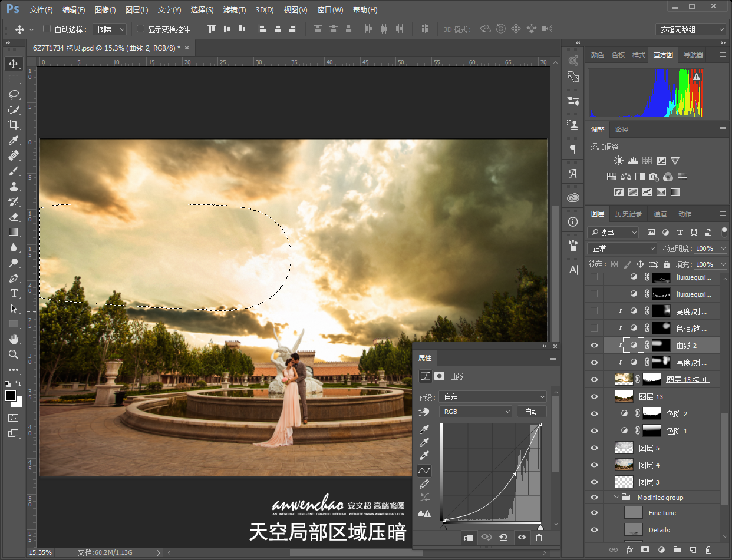Hide the 曲线 2 layer
Screen dimensions: 732x560
594,346
